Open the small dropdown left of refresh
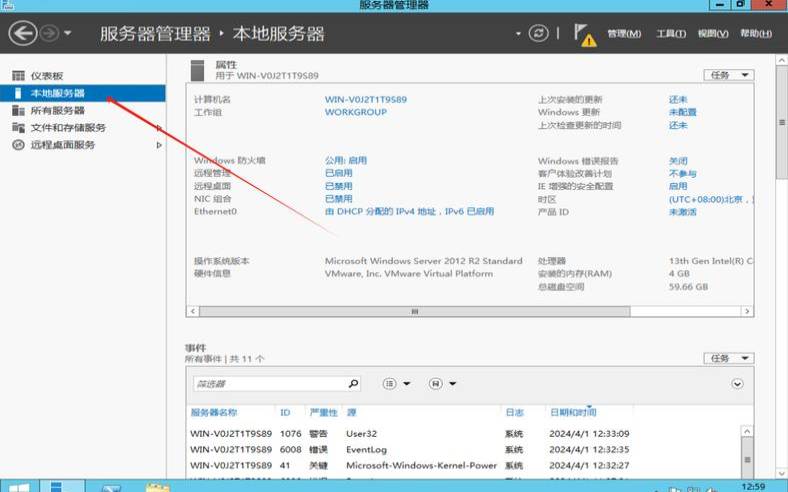This screenshot has height=492, width=788. (x=518, y=34)
